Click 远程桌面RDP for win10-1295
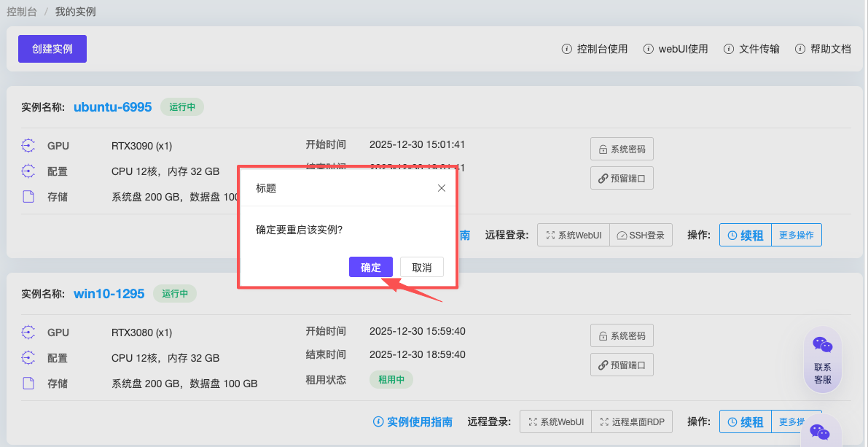This screenshot has height=447, width=868. pos(631,421)
